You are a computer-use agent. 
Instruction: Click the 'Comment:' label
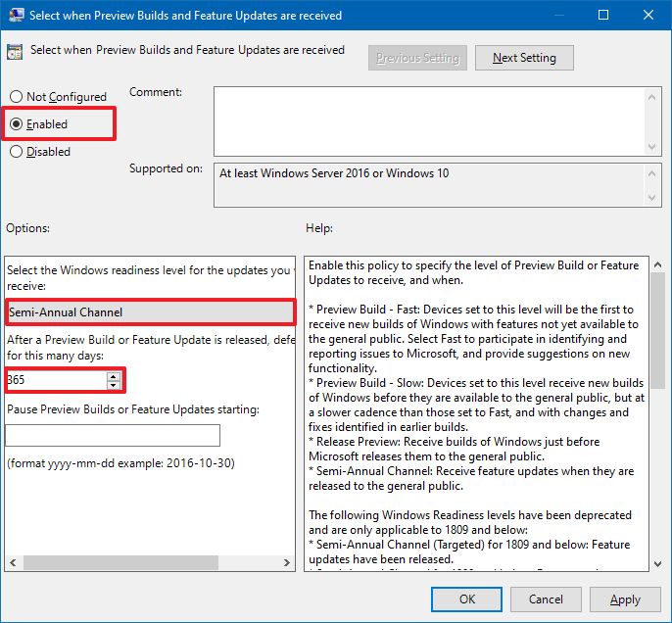pos(156,92)
